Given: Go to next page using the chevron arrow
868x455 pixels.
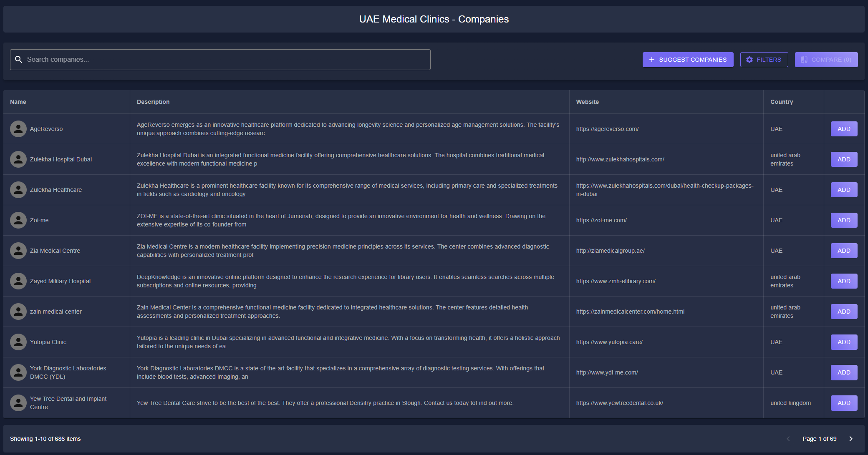Looking at the screenshot, I should coord(851,439).
